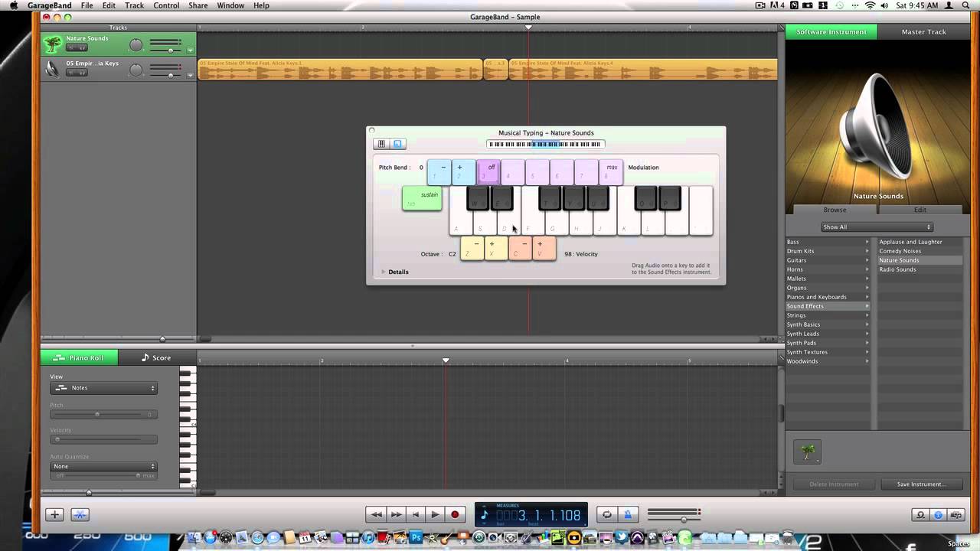Select the musical typing keyboard view icon
Screen dimensions: 980x551
coord(397,144)
